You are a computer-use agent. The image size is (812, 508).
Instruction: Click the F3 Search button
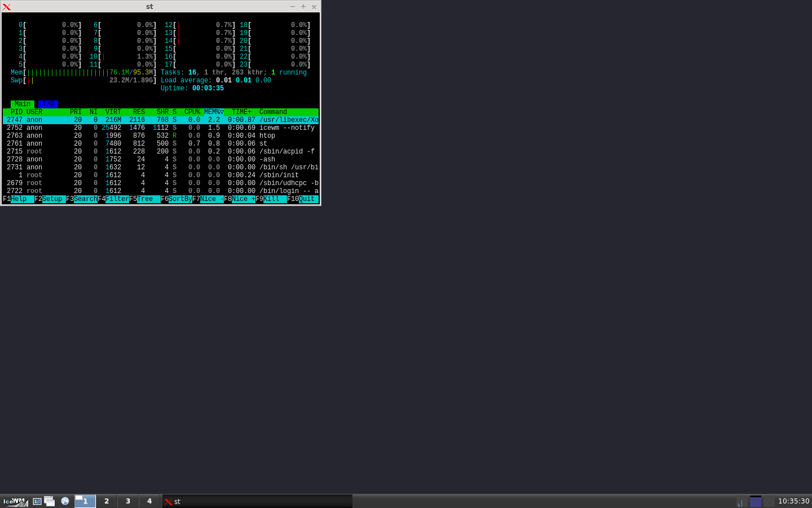[82, 199]
